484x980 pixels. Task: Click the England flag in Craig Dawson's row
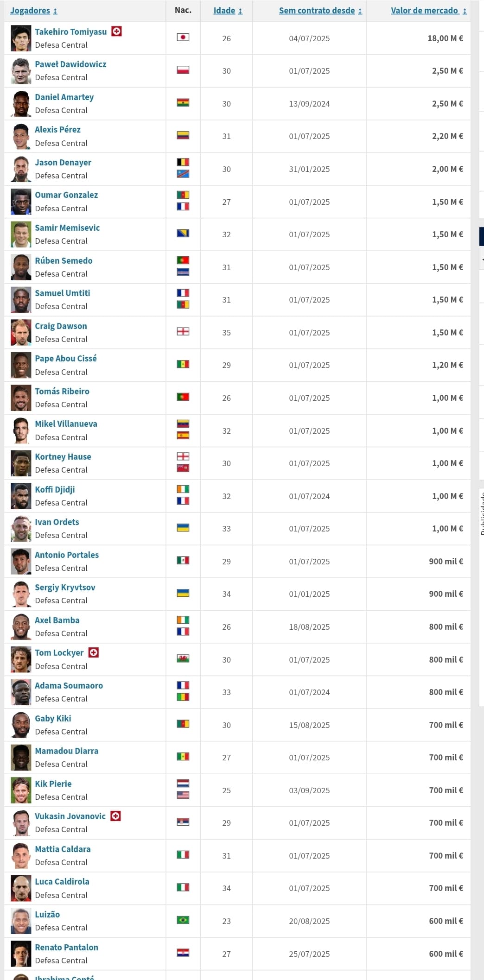(183, 331)
